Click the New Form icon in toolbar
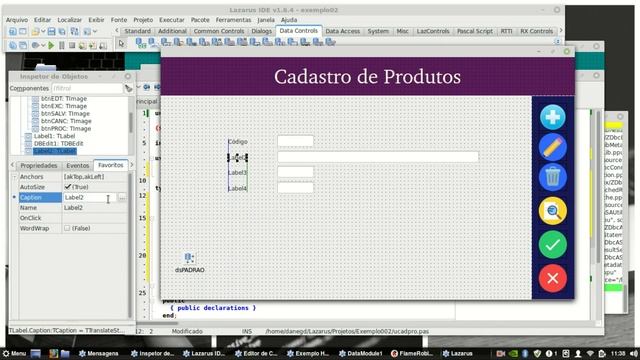Viewport: 640px width, 360px height. tap(23, 31)
